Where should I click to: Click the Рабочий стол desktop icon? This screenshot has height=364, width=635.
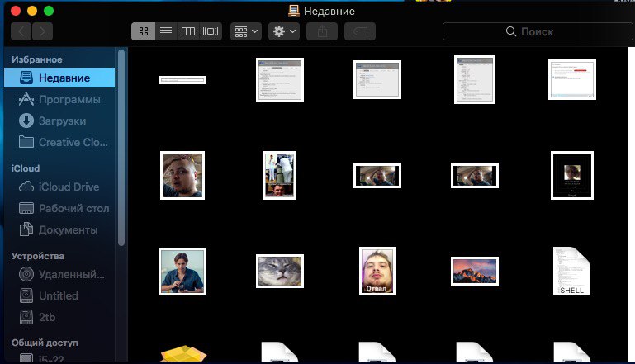click(26, 208)
